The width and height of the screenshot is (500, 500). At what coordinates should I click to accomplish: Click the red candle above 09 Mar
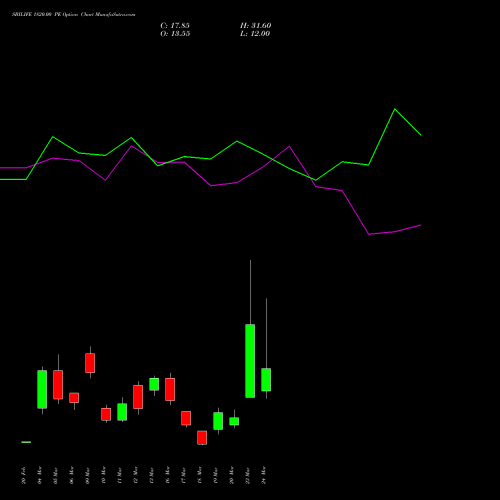[90, 363]
